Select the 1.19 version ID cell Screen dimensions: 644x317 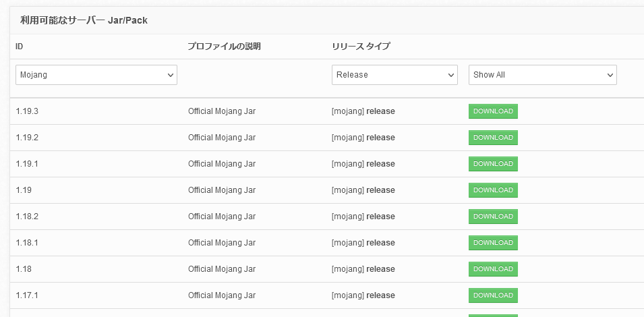[x=24, y=190]
